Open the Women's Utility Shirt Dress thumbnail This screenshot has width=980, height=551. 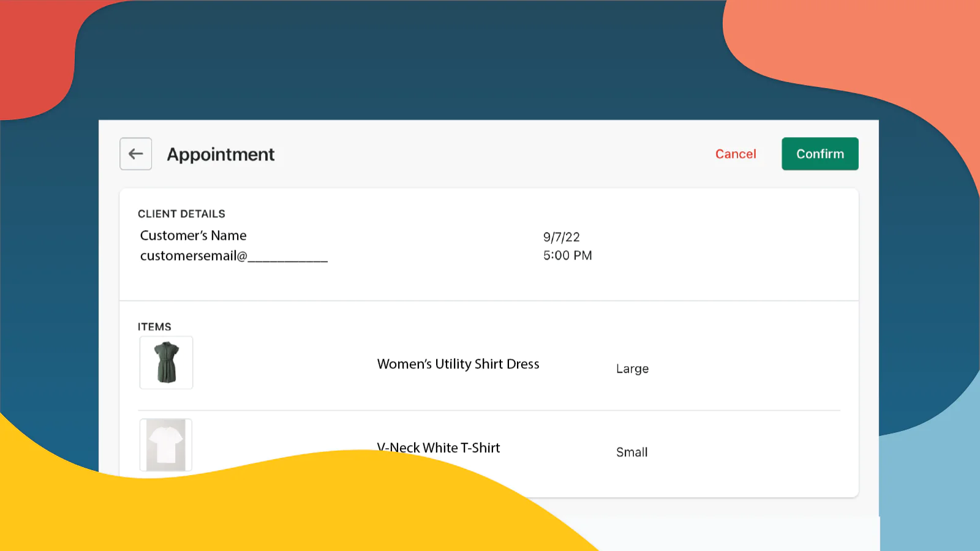pyautogui.click(x=166, y=362)
